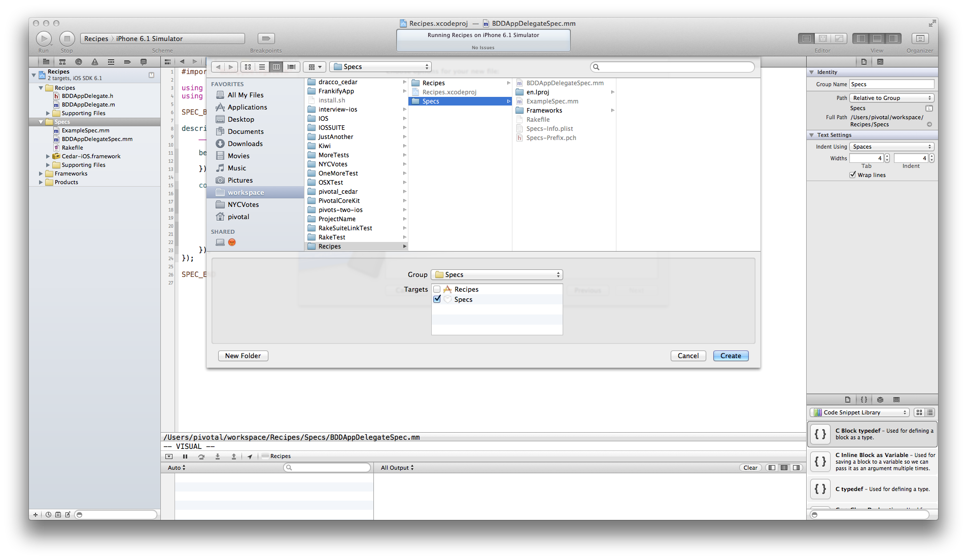Toggle the Breakpoints button

[266, 39]
